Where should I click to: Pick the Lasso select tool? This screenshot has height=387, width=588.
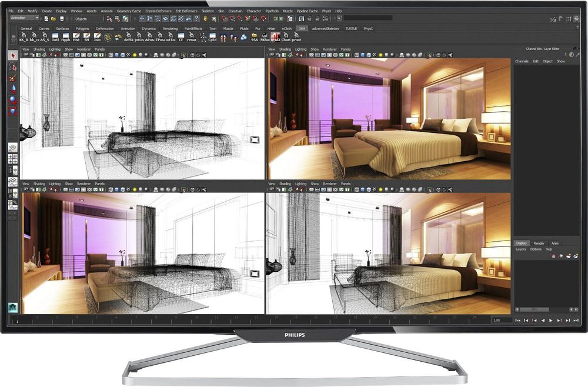[13, 67]
